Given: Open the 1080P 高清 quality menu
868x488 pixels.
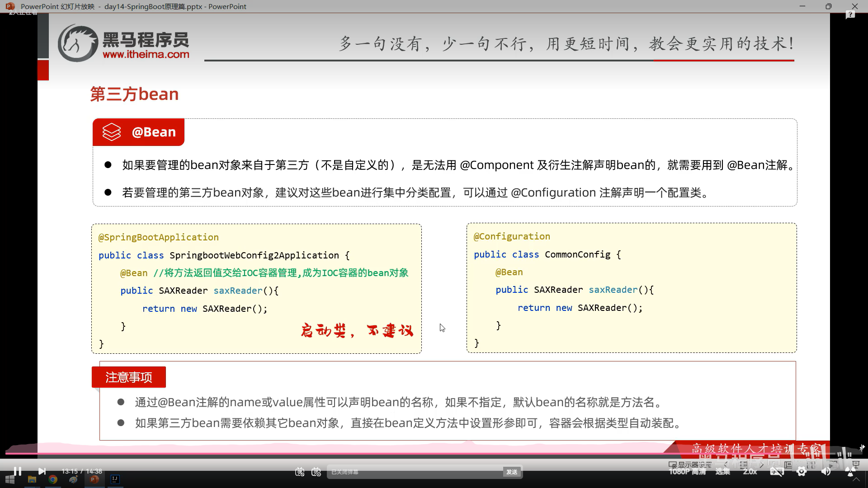Looking at the screenshot, I should click(x=687, y=472).
